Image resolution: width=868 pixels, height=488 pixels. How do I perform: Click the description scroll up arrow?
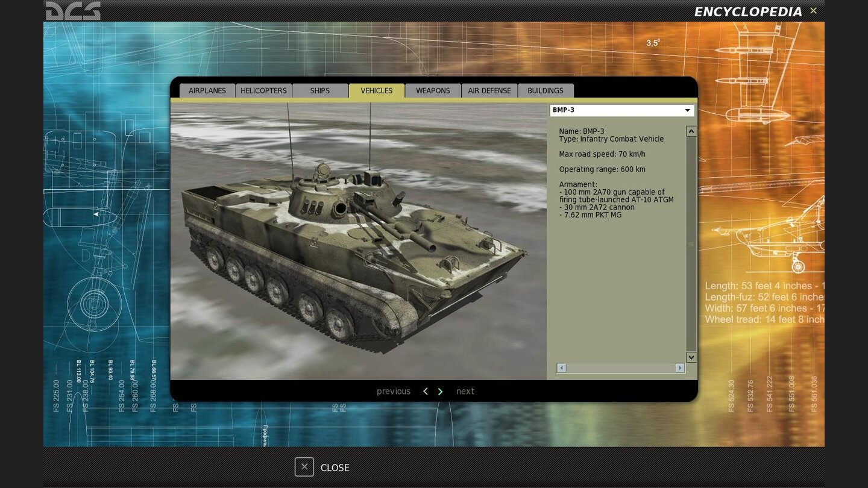[x=691, y=131]
